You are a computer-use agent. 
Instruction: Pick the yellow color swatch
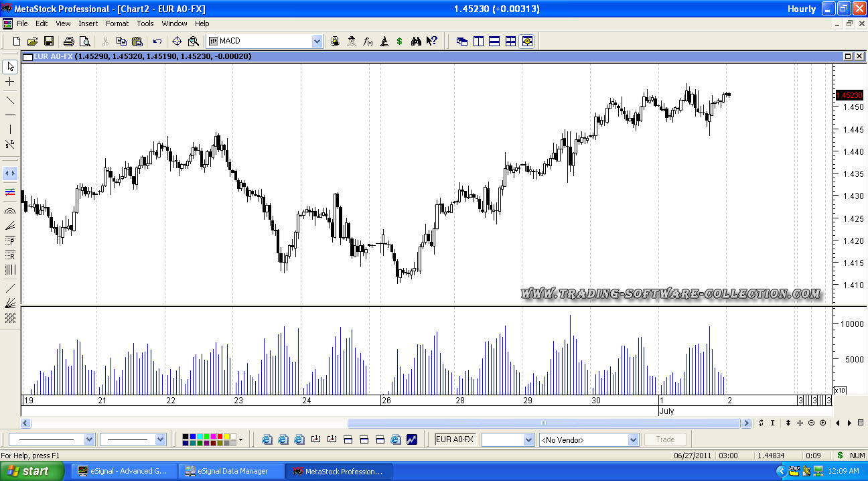tap(226, 437)
